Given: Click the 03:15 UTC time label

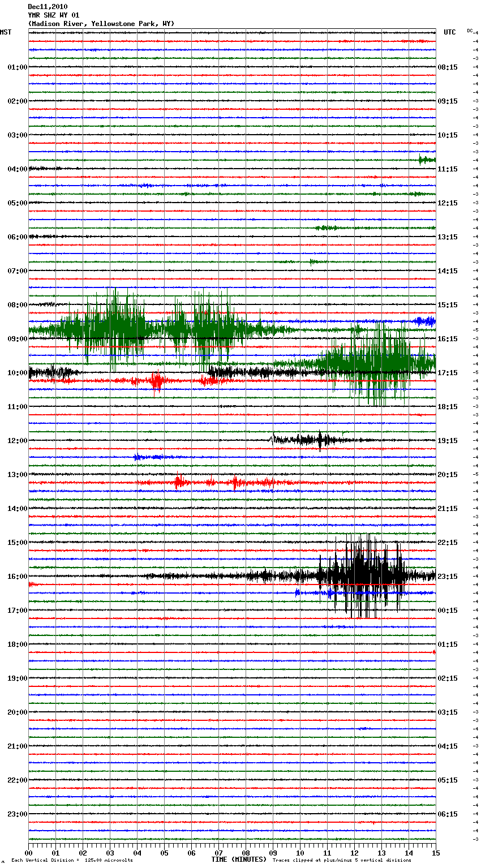Looking at the screenshot, I should coord(448,712).
